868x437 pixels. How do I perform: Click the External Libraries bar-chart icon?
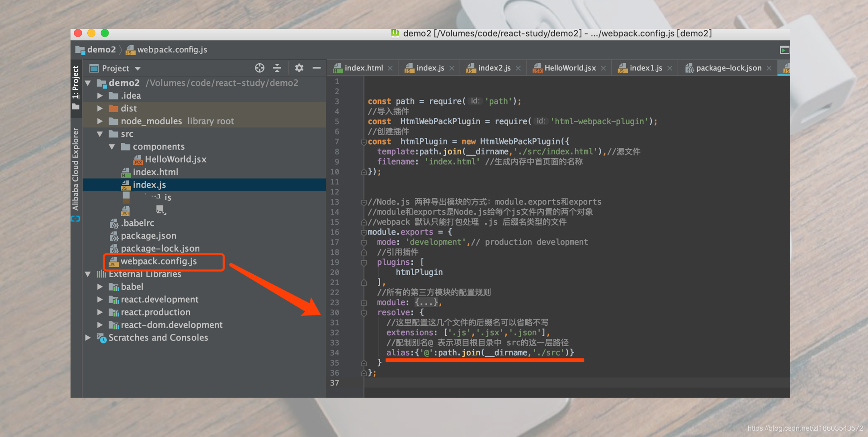click(x=101, y=274)
